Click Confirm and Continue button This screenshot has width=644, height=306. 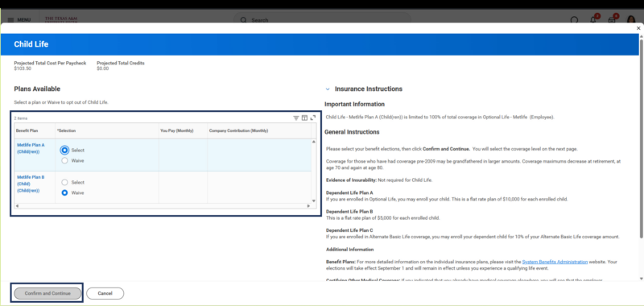[47, 294]
